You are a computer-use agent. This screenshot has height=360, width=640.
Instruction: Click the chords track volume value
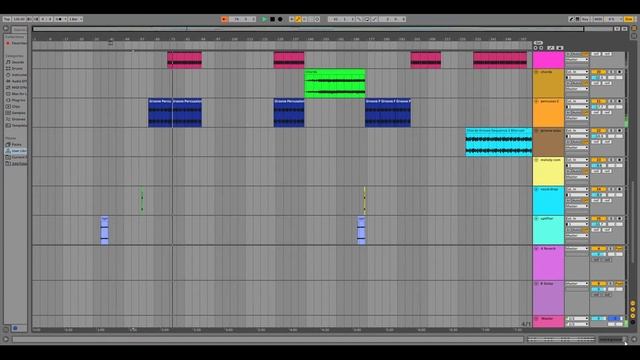(x=598, y=78)
